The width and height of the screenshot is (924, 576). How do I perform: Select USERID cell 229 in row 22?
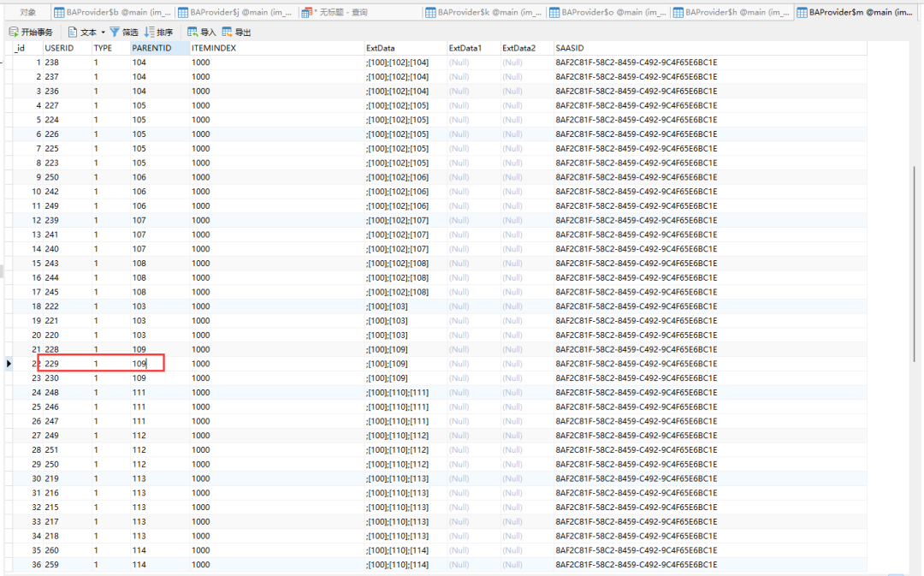click(x=68, y=364)
